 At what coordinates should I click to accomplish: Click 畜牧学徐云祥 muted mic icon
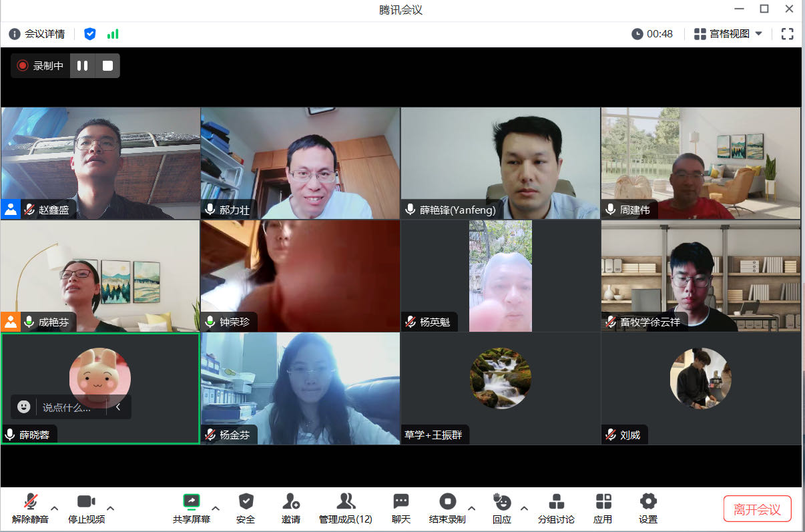(x=611, y=322)
